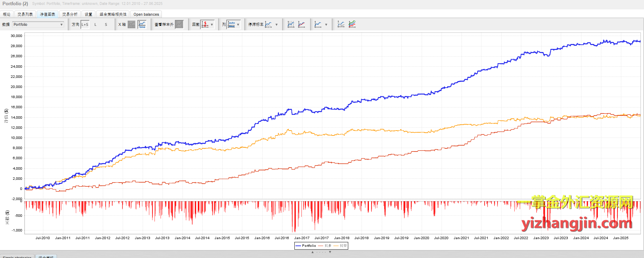This screenshot has width=644, height=258.
Task: Switch to the Open balances tab
Action: pos(146,14)
